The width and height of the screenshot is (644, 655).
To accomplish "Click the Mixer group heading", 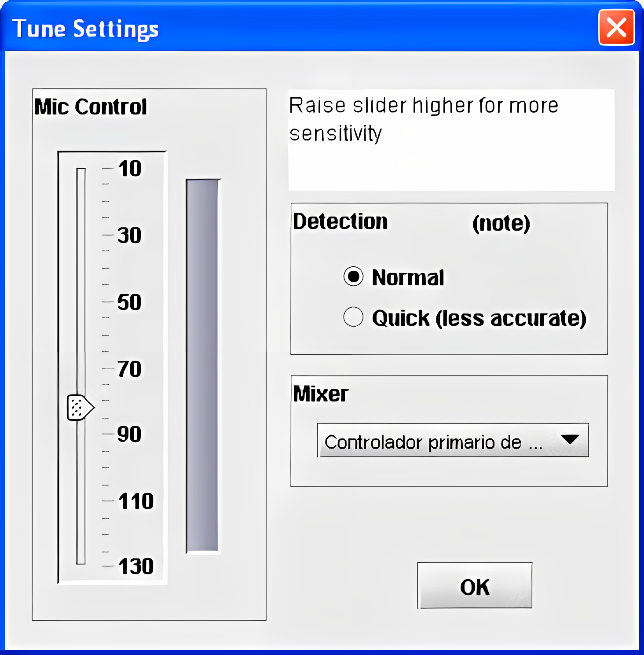I will coord(321,394).
